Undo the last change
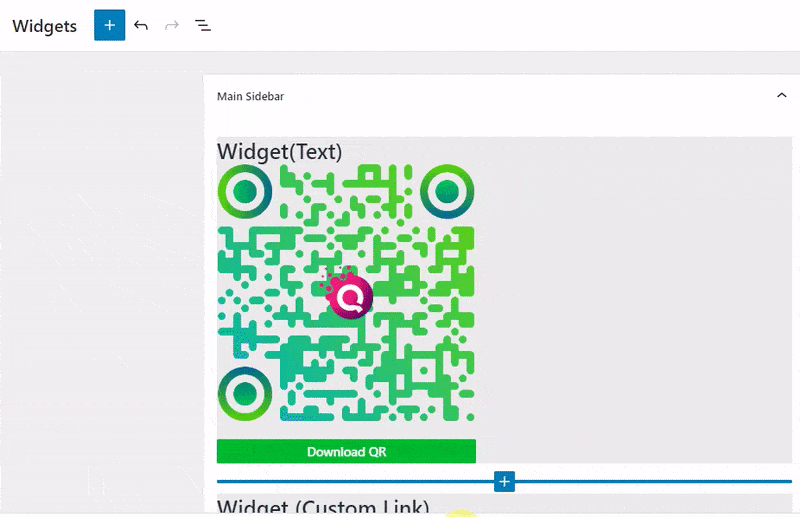Viewport: 800px width, 517px height. pos(141,25)
